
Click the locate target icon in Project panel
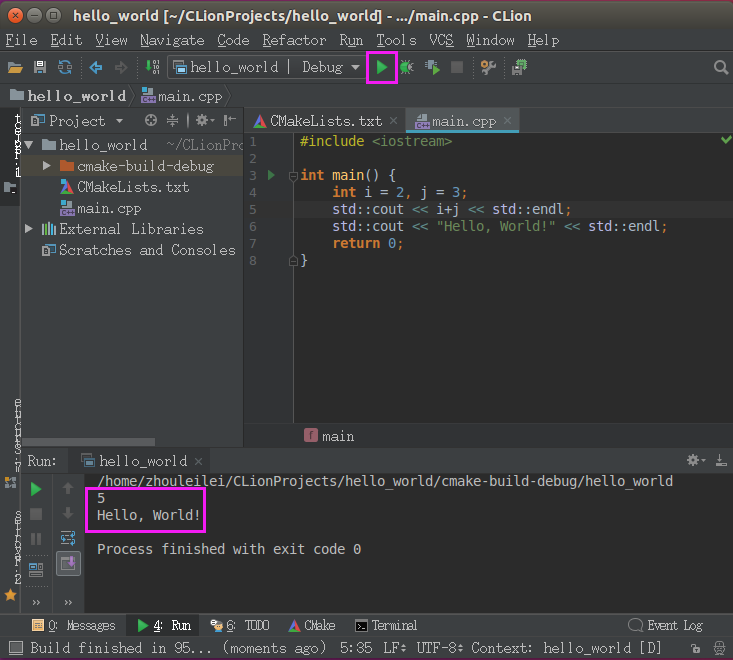tap(151, 121)
